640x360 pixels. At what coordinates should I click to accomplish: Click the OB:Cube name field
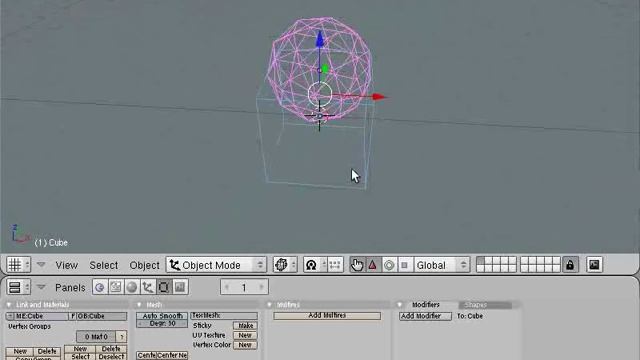coord(102,316)
